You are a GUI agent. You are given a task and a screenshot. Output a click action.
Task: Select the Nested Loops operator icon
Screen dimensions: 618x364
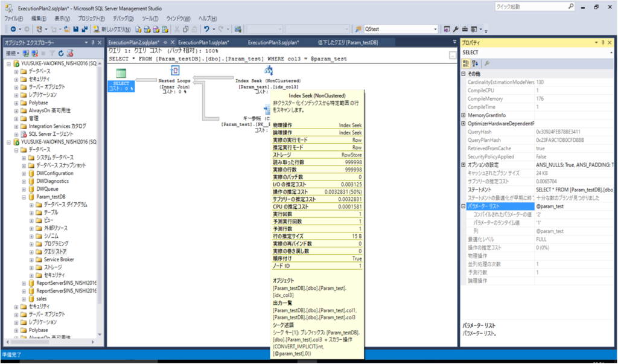pyautogui.click(x=174, y=71)
